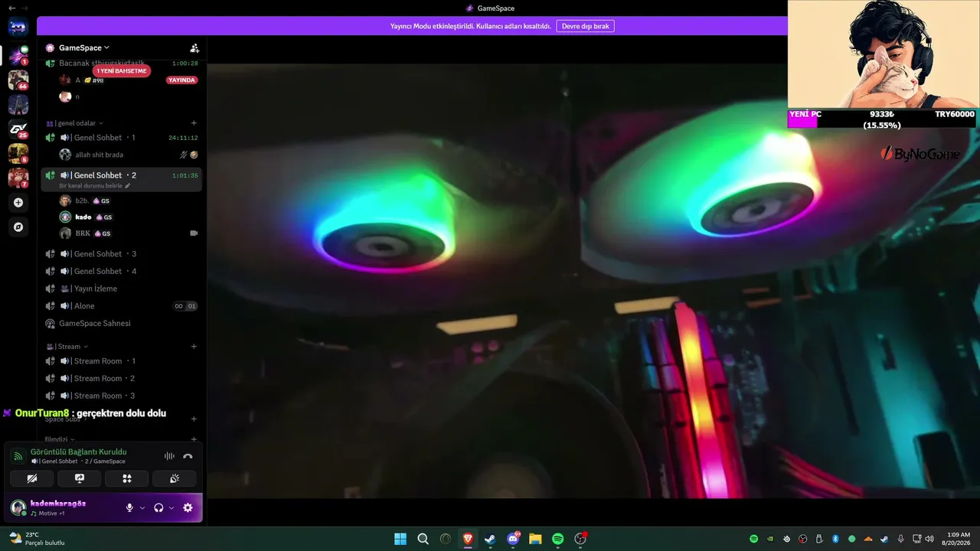Open Discover servers compass icon

pos(18,227)
